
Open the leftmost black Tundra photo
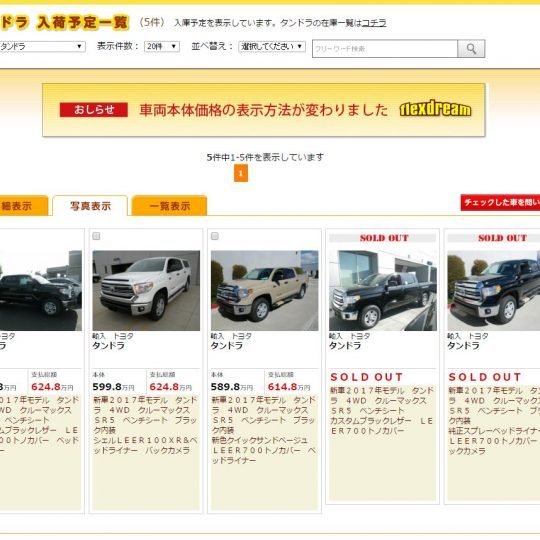point(41,291)
